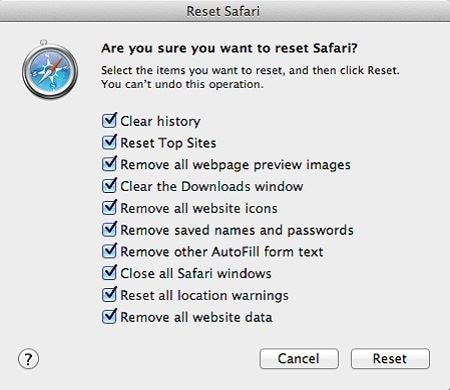Toggle Reset all location warnings checkbox

(109, 295)
